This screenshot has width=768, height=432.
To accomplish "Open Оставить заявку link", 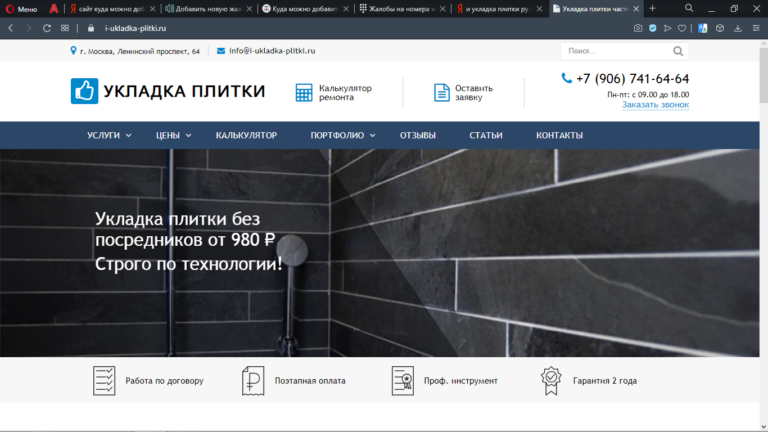I will point(474,93).
